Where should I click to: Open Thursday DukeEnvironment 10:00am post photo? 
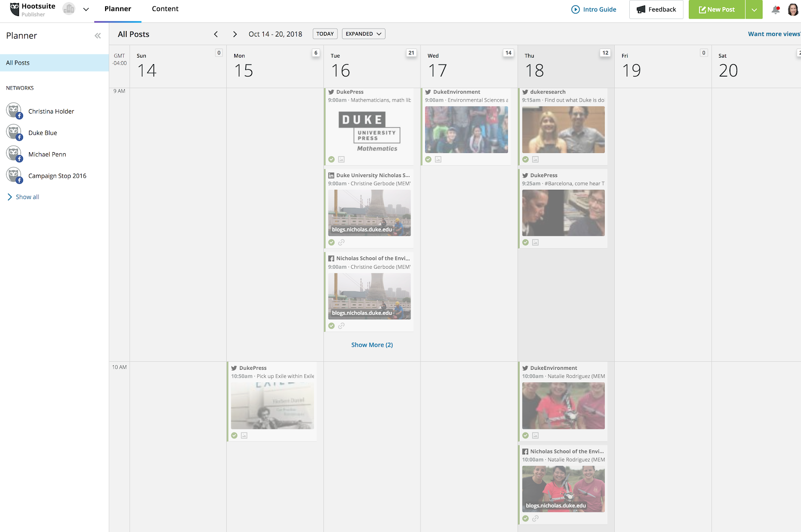coord(563,406)
